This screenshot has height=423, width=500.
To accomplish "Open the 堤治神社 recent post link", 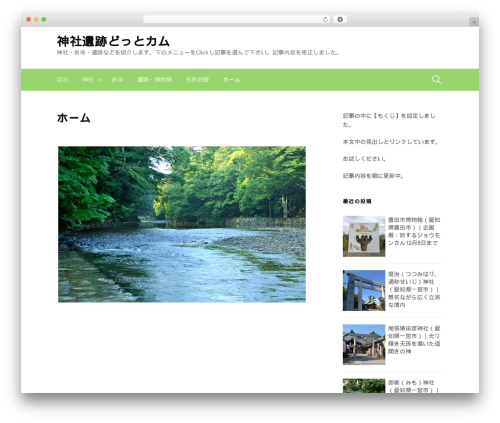I will [x=414, y=289].
